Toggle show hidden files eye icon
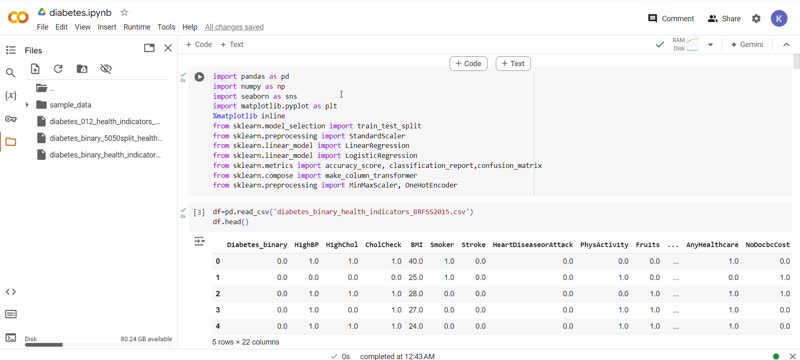This screenshot has width=800, height=360. 106,69
